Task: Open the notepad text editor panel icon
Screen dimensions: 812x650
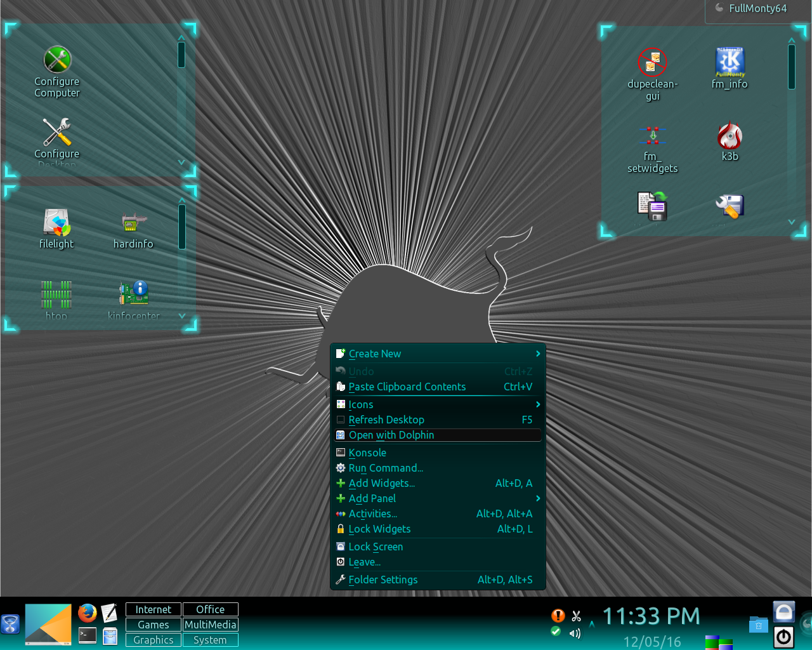Action: coord(109,613)
